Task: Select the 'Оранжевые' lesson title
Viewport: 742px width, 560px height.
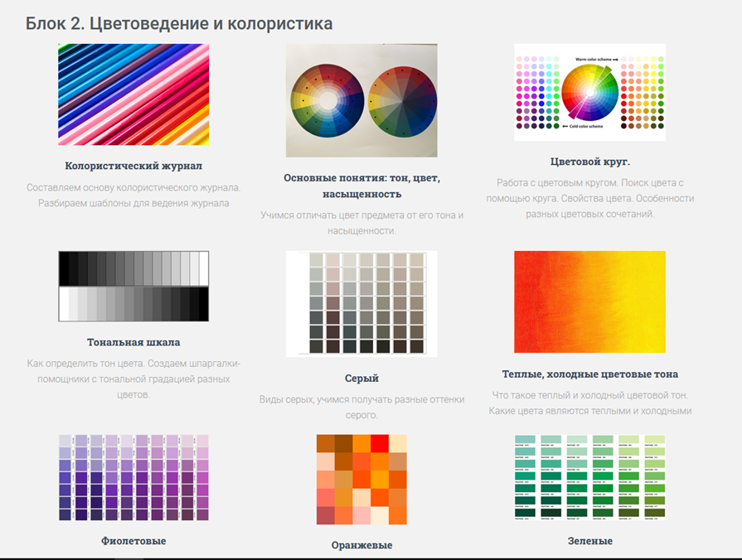Action: coord(361,545)
